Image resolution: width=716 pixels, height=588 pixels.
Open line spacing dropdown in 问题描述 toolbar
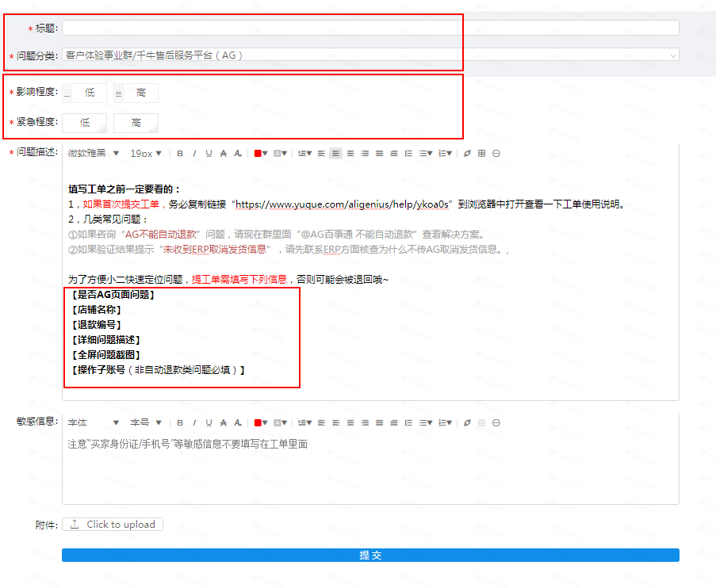(304, 154)
